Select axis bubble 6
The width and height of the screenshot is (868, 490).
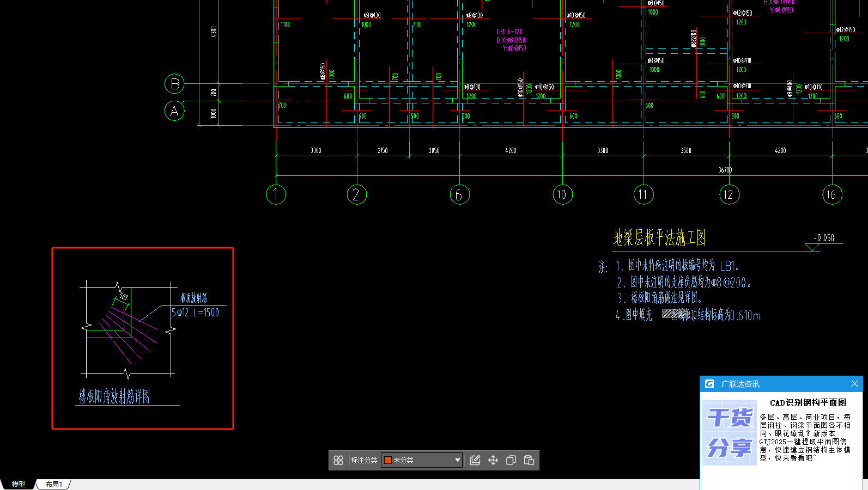[x=459, y=194]
